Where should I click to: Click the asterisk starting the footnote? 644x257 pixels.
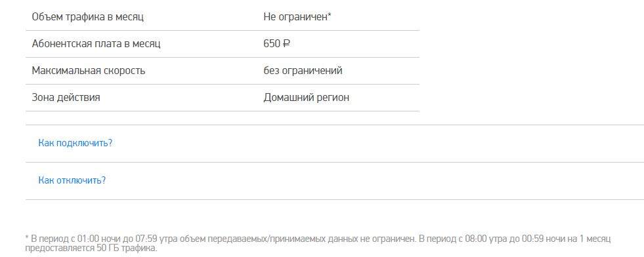click(x=27, y=237)
